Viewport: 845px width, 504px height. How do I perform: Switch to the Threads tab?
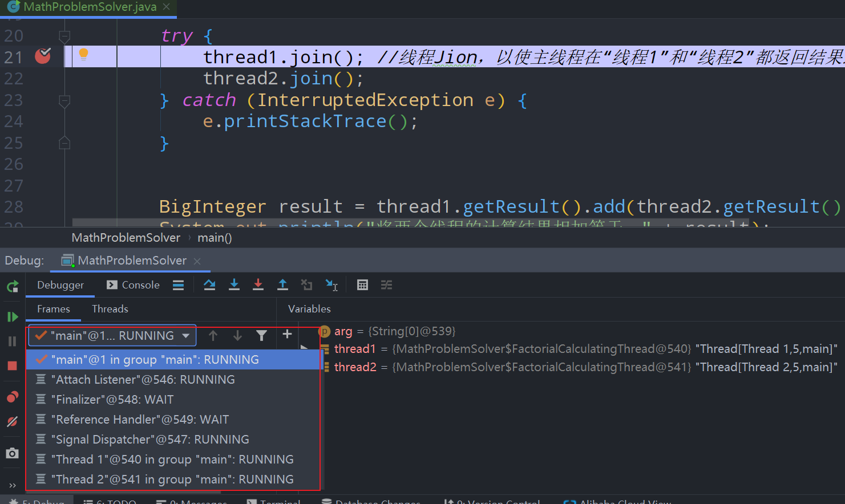click(x=110, y=309)
